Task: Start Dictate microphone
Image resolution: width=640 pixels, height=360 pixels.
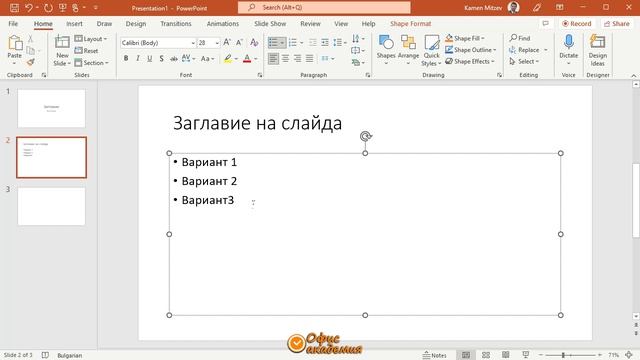Action: 569,50
